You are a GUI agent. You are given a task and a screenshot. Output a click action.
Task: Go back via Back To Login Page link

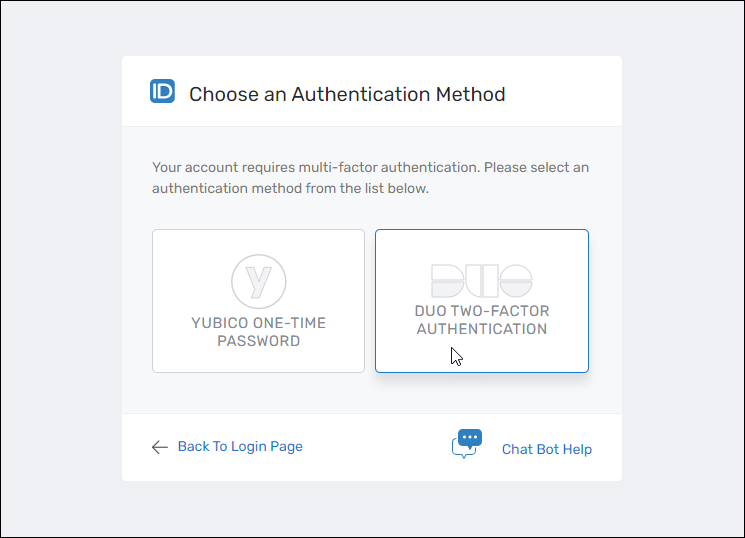pos(240,446)
